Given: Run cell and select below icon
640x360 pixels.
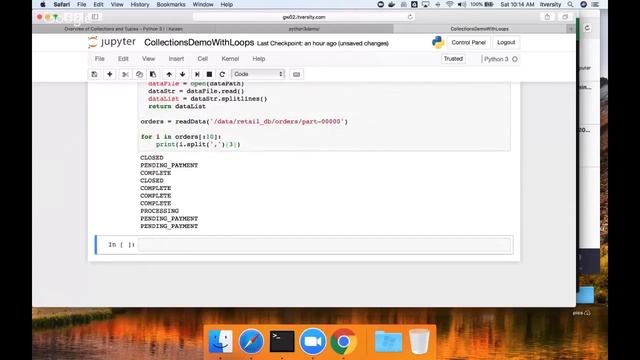Looking at the screenshot, I should click(x=197, y=74).
